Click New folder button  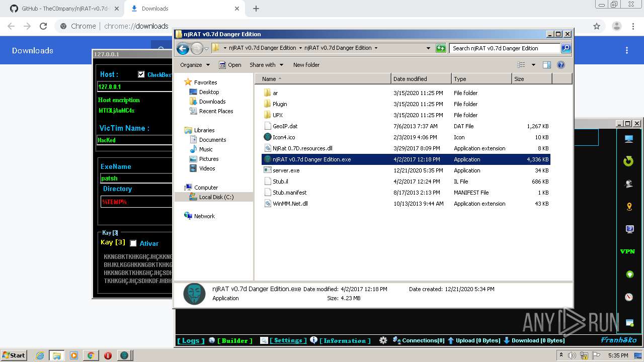(306, 65)
